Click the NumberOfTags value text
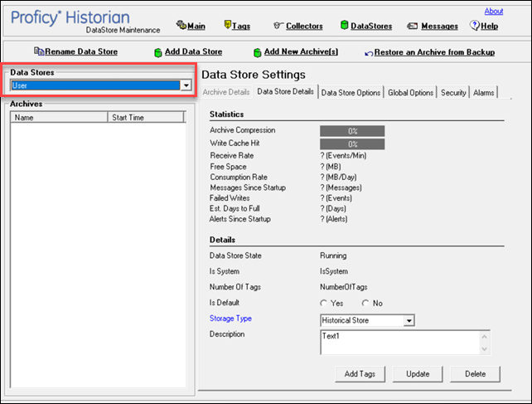Viewport: 532px width, 404px height. 343,287
